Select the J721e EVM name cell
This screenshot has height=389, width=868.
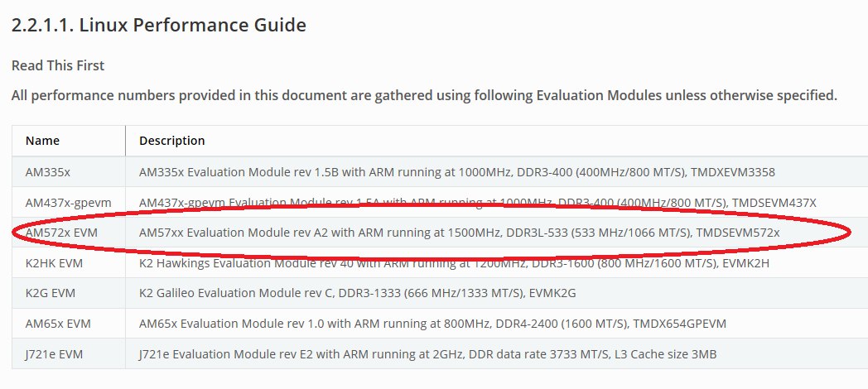(69, 353)
